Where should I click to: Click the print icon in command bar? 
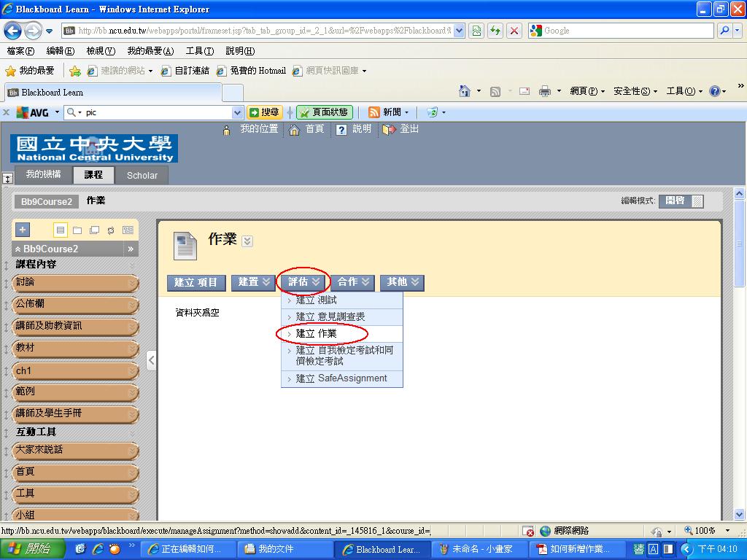tap(544, 91)
